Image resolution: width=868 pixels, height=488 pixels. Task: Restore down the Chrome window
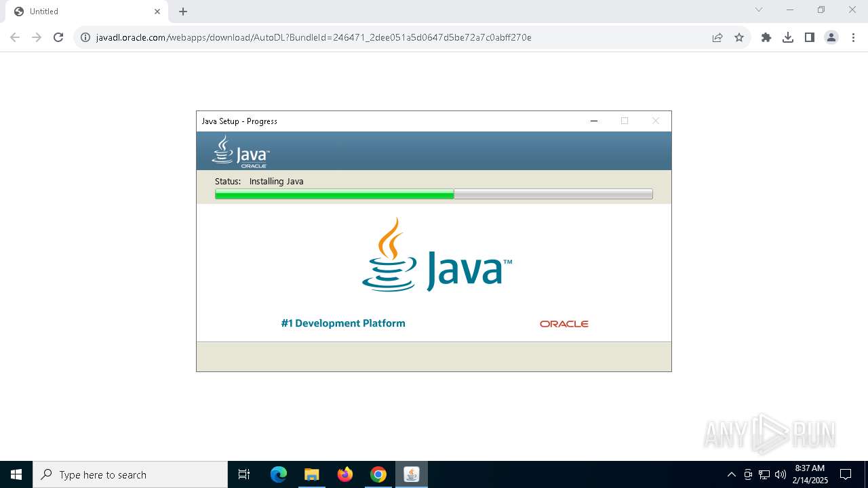tap(821, 9)
